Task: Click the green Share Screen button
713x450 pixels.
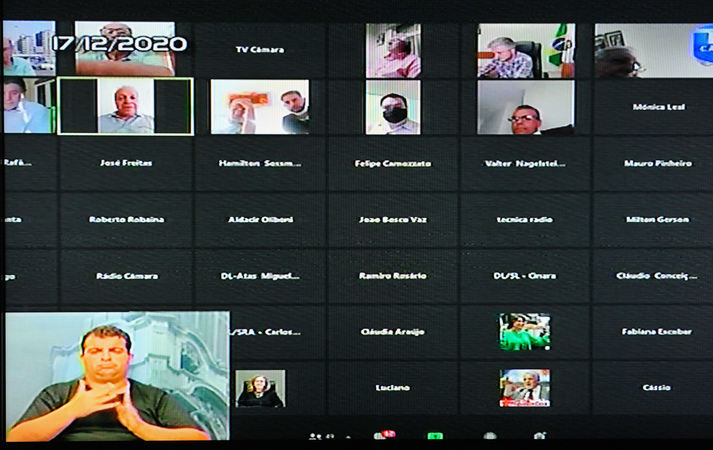Action: pyautogui.click(x=435, y=436)
